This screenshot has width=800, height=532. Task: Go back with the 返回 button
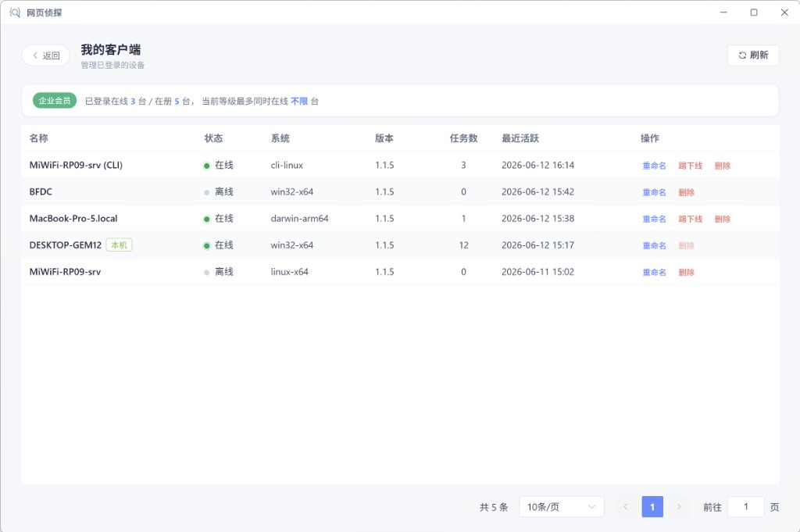point(46,55)
